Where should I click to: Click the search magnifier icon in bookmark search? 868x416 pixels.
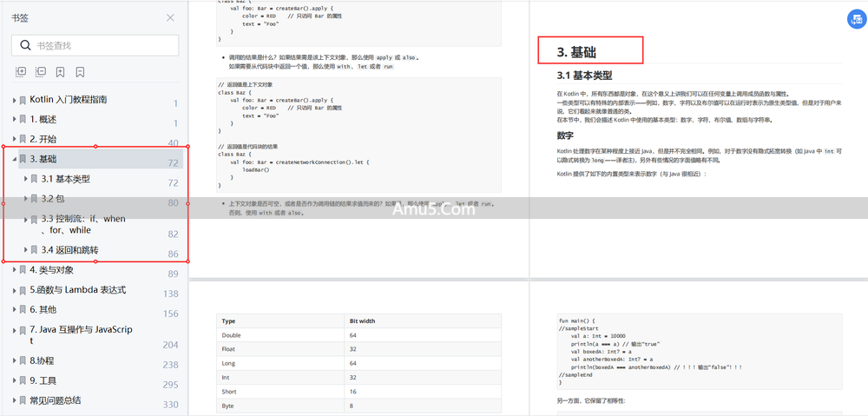click(25, 45)
